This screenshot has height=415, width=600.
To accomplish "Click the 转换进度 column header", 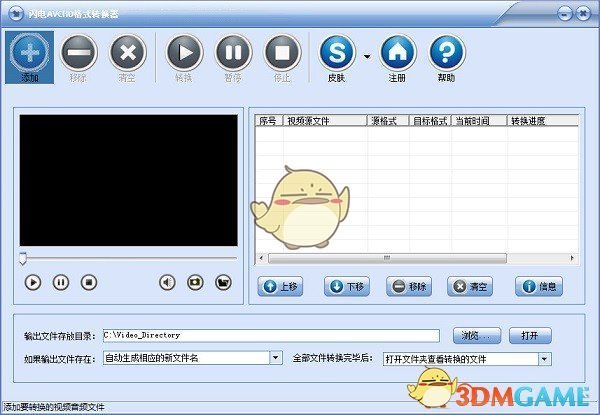I will pos(543,121).
